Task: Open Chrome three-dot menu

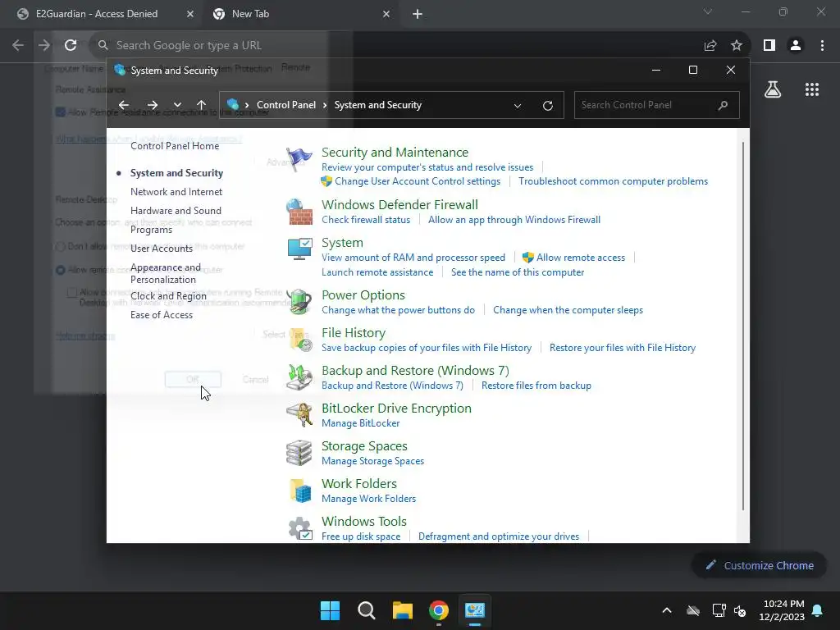Action: click(822, 46)
